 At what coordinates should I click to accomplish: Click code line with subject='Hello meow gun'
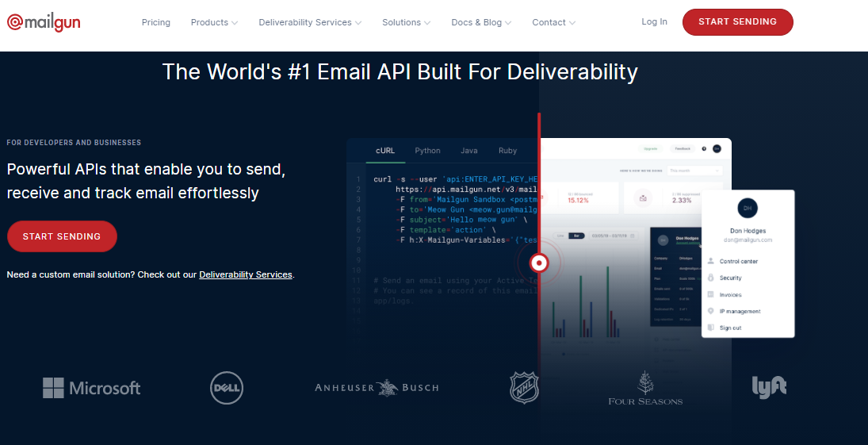pyautogui.click(x=461, y=220)
